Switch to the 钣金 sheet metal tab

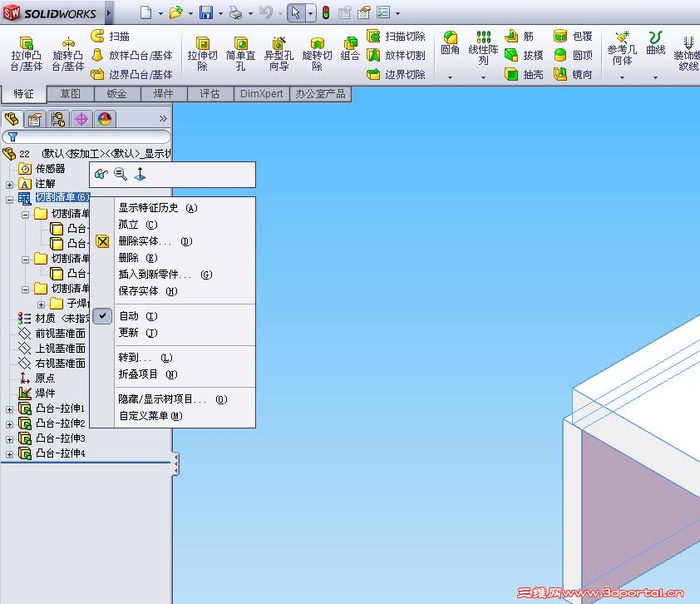pos(117,94)
